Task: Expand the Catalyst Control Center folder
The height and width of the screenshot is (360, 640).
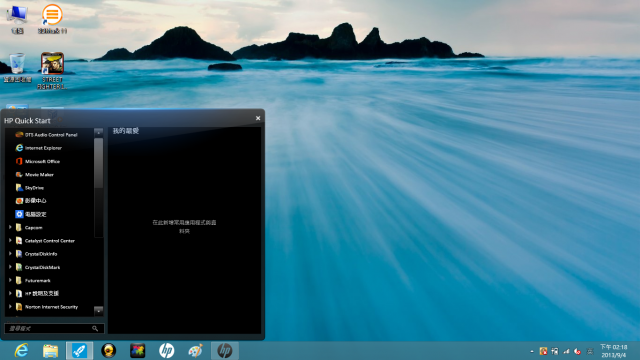Action: [x=10, y=241]
